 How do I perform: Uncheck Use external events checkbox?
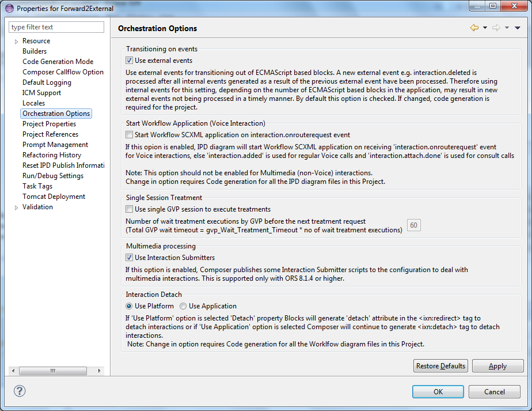130,61
